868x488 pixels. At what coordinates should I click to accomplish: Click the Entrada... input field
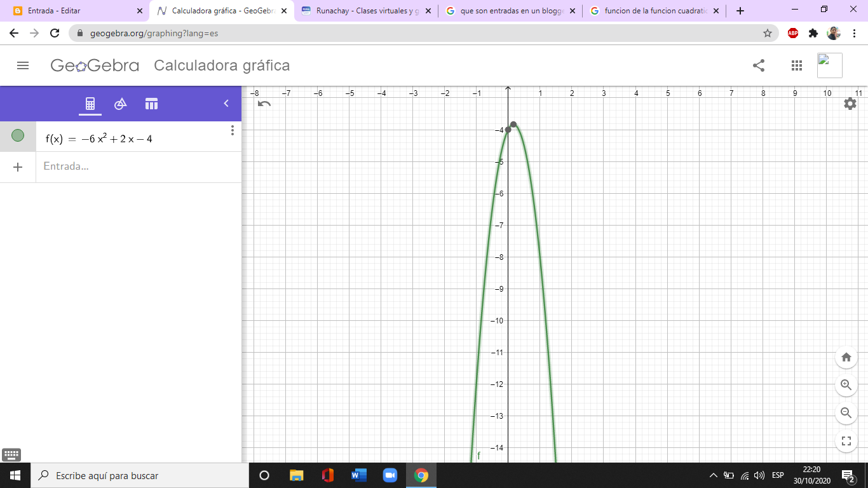[139, 166]
